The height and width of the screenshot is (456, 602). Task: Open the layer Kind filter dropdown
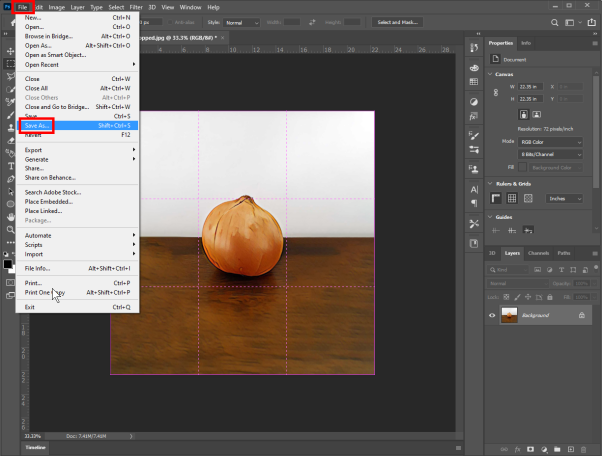(508, 270)
